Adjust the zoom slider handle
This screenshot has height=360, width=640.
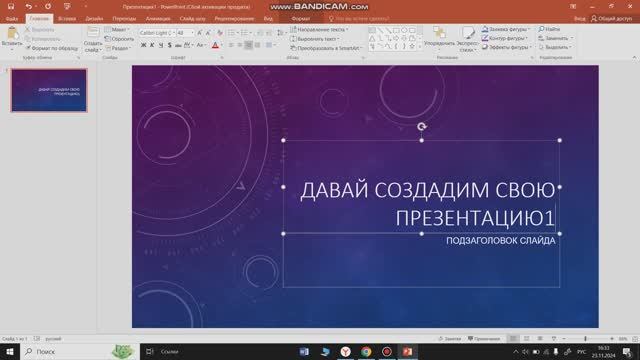[x=585, y=339]
